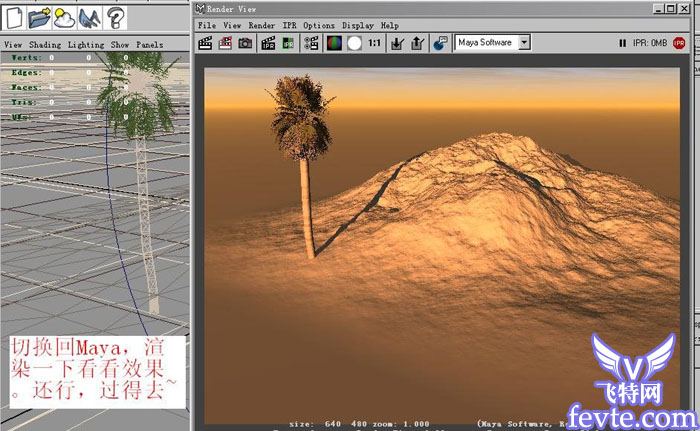Redo previous IPR render icon
Viewport: 700px width, 431px height.
(x=268, y=43)
